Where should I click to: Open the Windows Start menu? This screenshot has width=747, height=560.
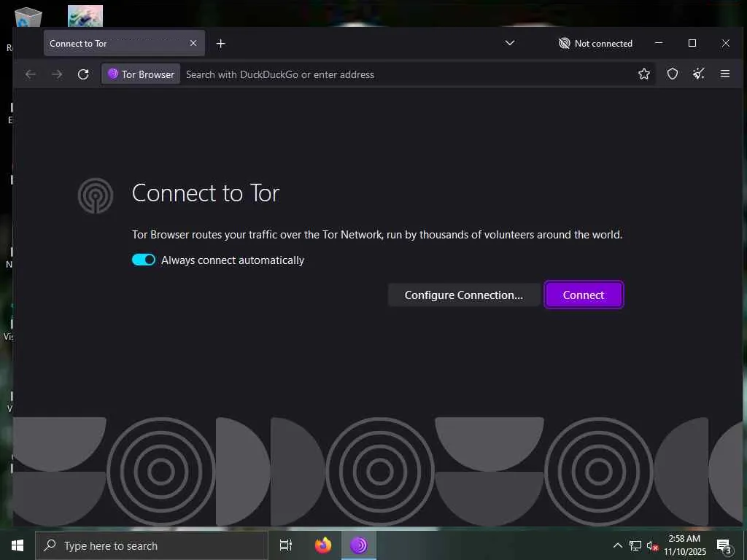18,545
